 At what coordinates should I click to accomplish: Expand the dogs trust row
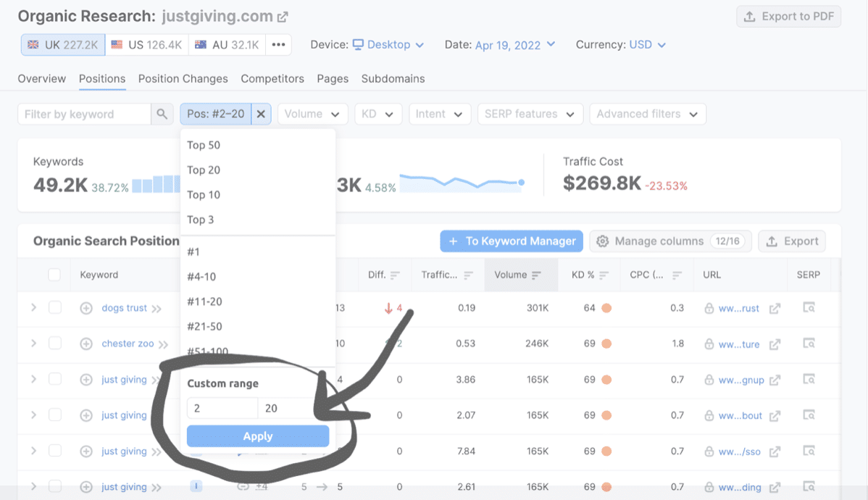click(34, 307)
